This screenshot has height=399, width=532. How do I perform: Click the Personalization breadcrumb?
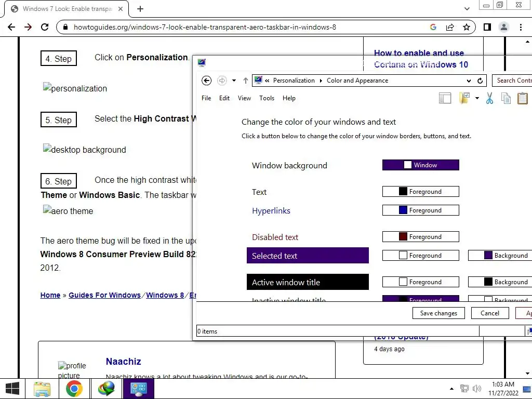[294, 81]
